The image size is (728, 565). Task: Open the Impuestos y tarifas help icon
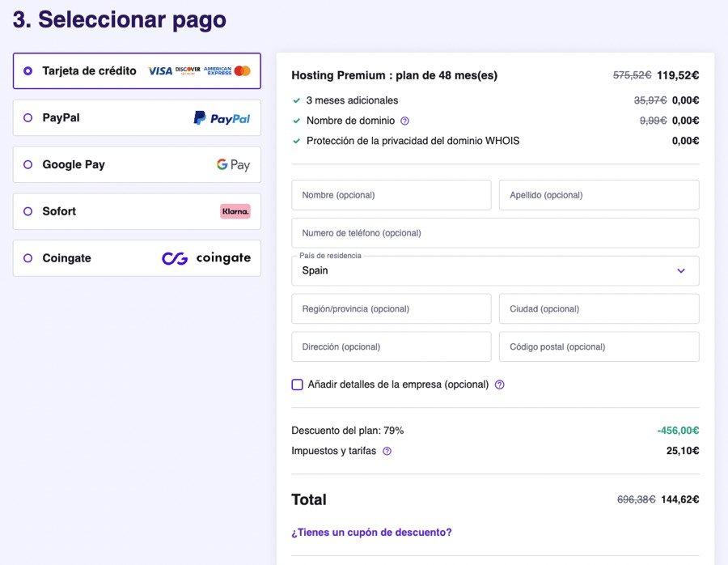(x=386, y=451)
